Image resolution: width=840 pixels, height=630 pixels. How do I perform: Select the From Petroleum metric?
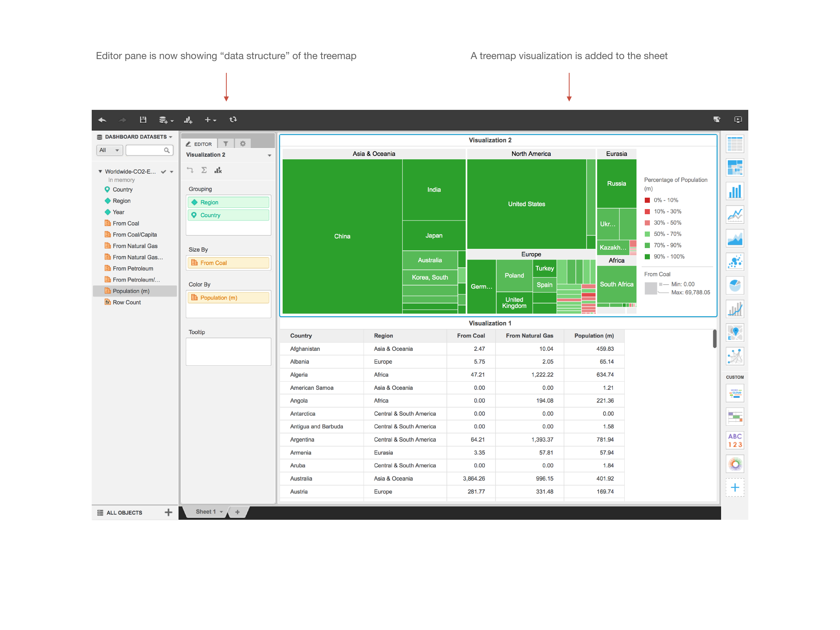[133, 269]
